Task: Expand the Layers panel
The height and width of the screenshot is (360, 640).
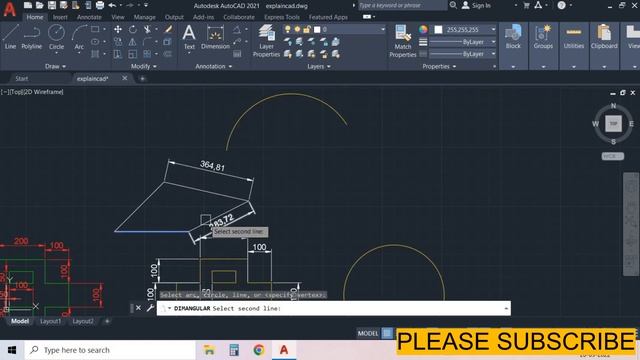Action: pos(319,66)
